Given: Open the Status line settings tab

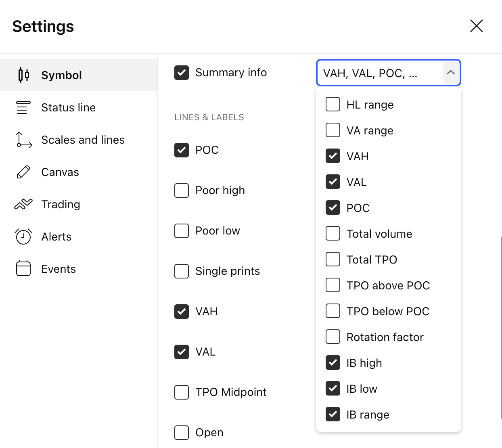Looking at the screenshot, I should pos(68,107).
